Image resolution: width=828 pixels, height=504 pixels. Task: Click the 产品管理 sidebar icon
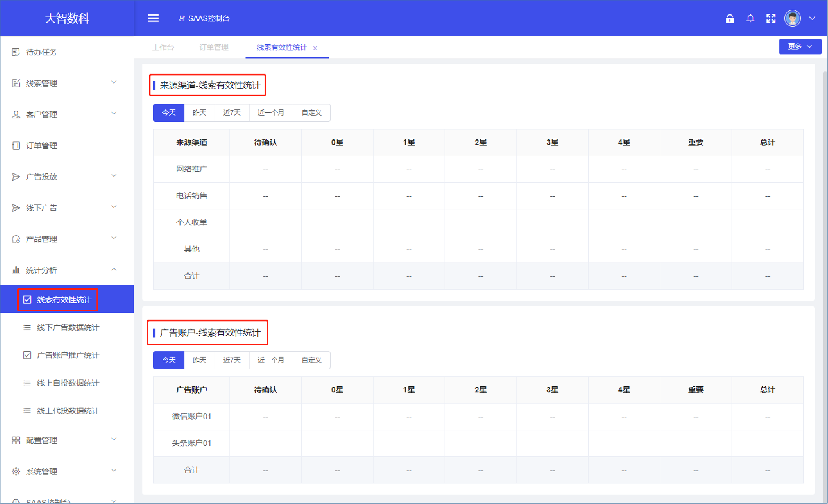tap(16, 239)
